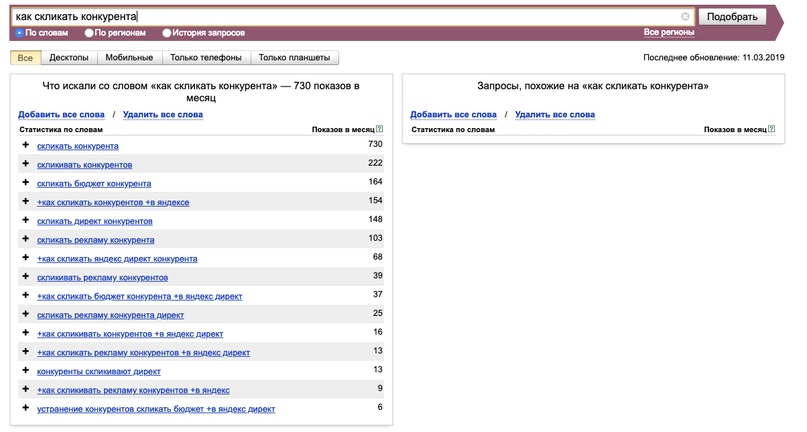Select the 'По словам' radio button
Image resolution: width=807 pixels, height=432 pixels.
[x=19, y=33]
